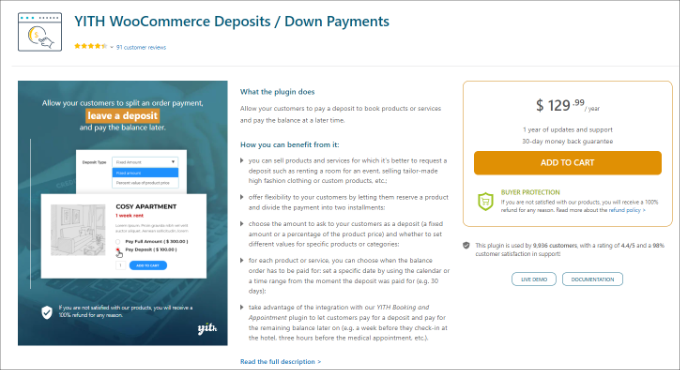Image resolution: width=680 pixels, height=370 pixels.
Task: Click the 'What the plugin does' heading
Action: 277,92
